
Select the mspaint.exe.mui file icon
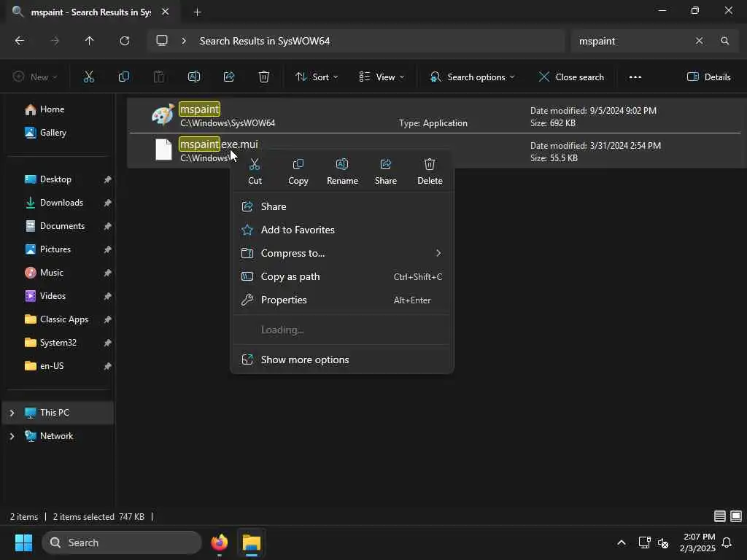[x=163, y=149]
